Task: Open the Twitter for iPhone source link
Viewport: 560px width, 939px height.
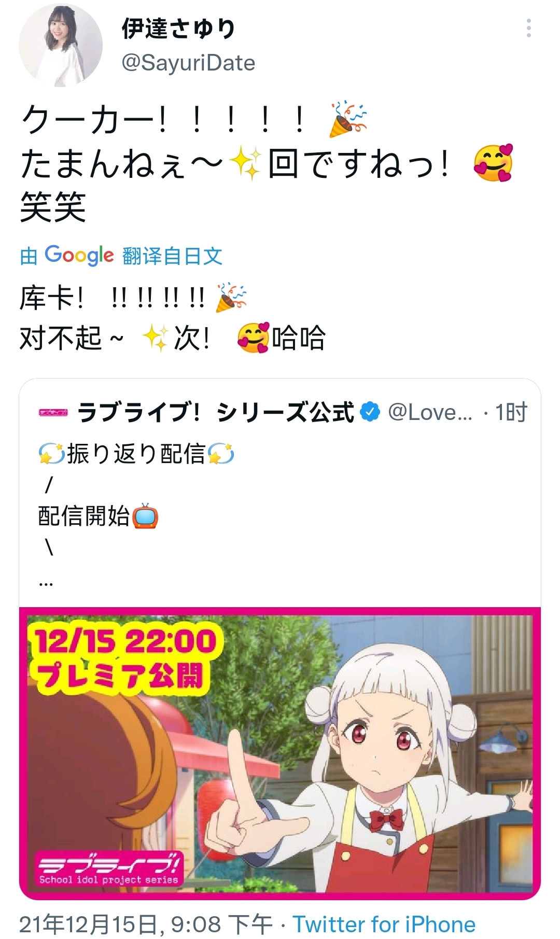Action: tap(384, 924)
